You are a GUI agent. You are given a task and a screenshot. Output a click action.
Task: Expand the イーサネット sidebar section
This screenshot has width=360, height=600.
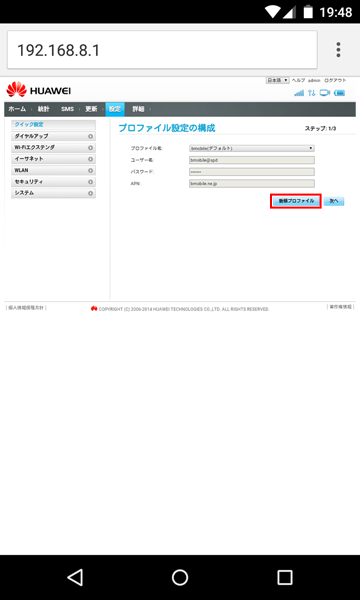(x=53, y=159)
